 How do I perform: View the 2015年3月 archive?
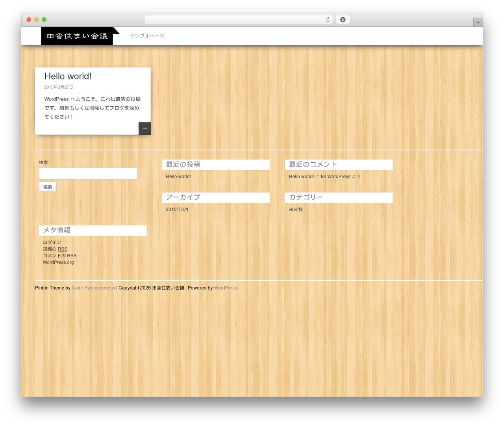[177, 210]
